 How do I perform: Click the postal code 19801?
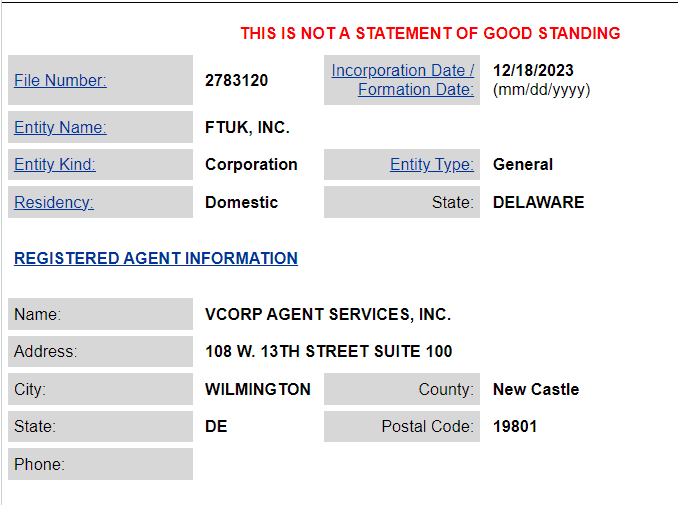pos(515,427)
